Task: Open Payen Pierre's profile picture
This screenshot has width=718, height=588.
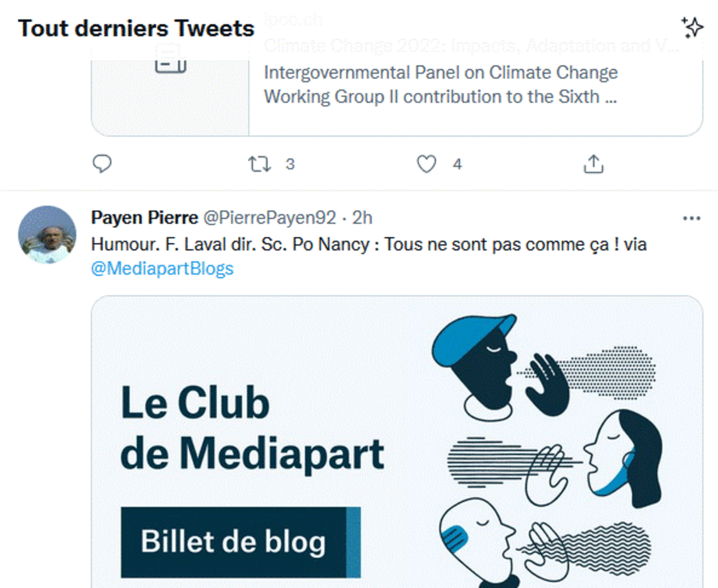Action: [47, 234]
